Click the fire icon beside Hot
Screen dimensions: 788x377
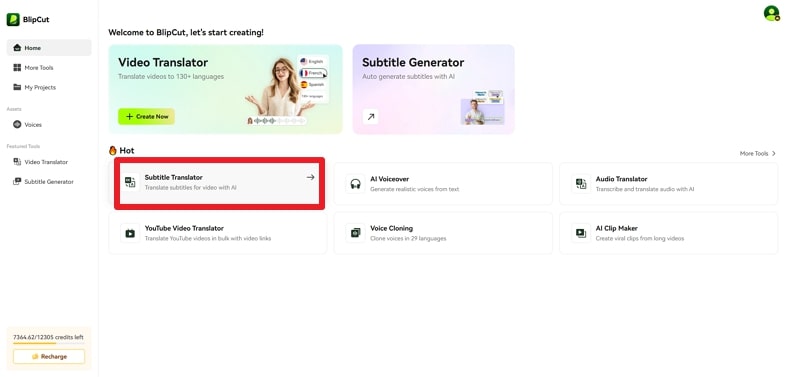[x=113, y=150]
